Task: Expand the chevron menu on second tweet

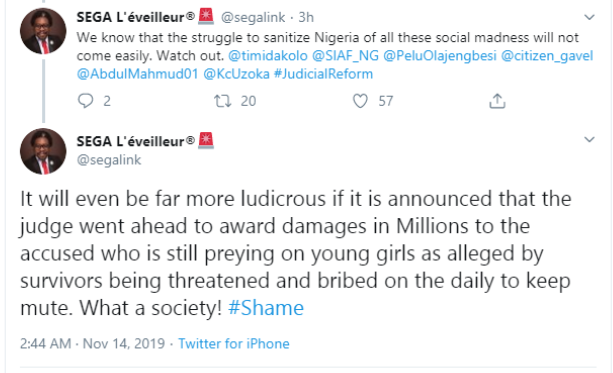Action: tap(589, 140)
